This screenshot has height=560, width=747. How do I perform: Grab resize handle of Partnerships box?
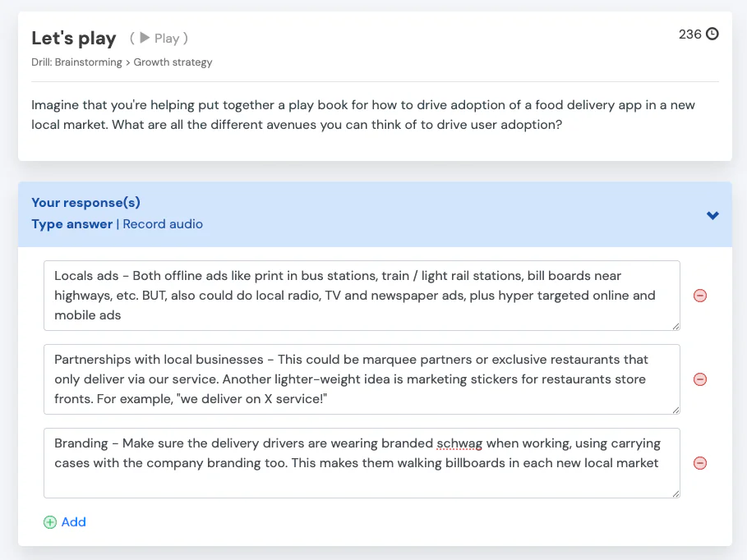point(676,410)
